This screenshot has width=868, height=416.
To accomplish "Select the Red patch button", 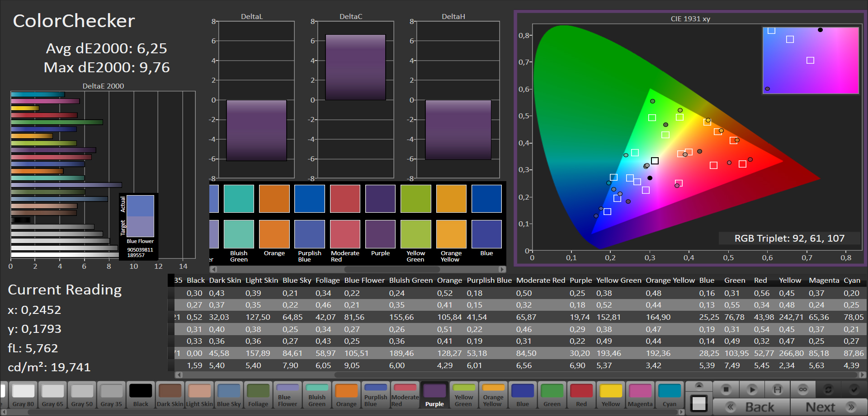I will 581,395.
